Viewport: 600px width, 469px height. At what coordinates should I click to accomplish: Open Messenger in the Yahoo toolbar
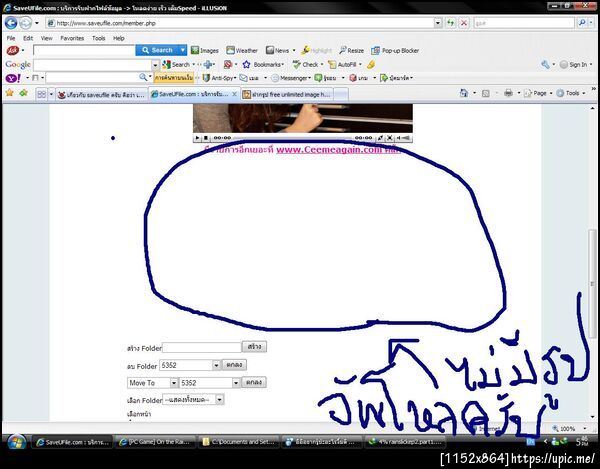[291, 78]
